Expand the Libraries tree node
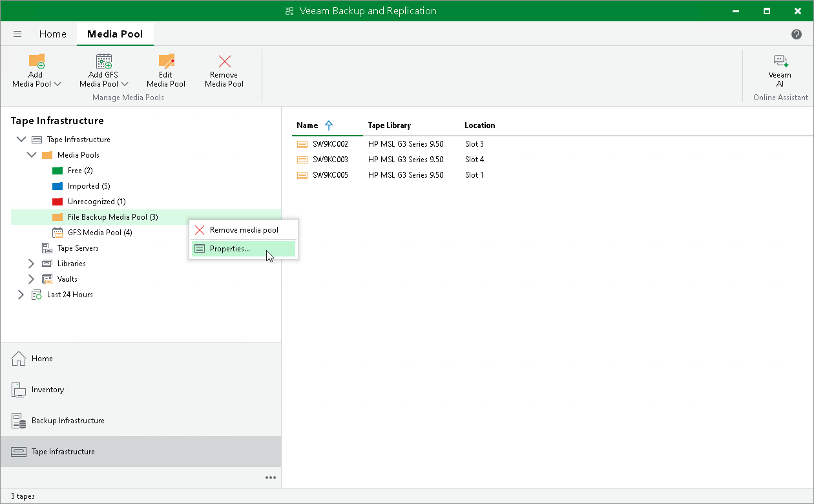The image size is (814, 504). (x=31, y=264)
